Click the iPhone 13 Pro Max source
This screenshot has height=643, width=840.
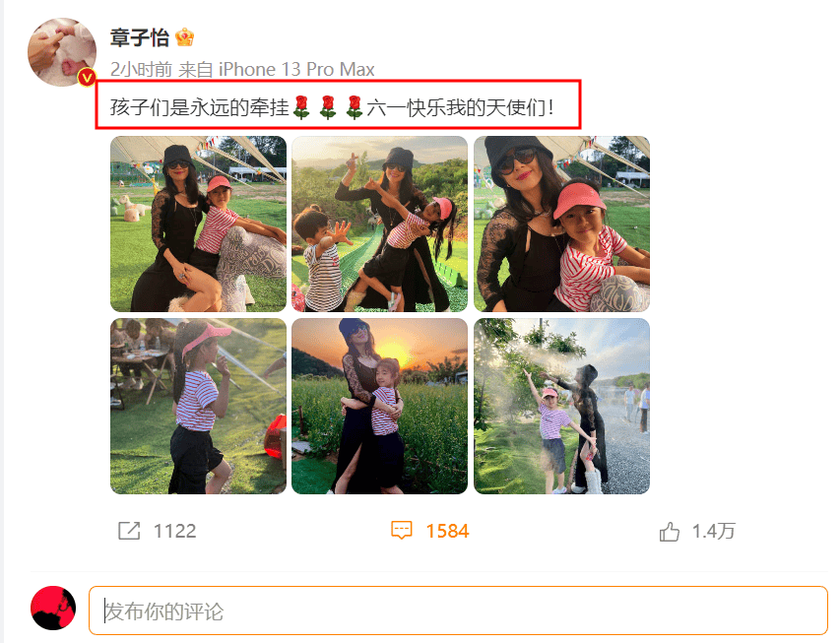coord(296,69)
